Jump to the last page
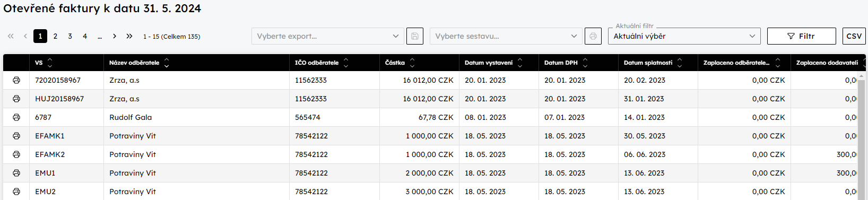This screenshot has width=868, height=200. click(129, 36)
